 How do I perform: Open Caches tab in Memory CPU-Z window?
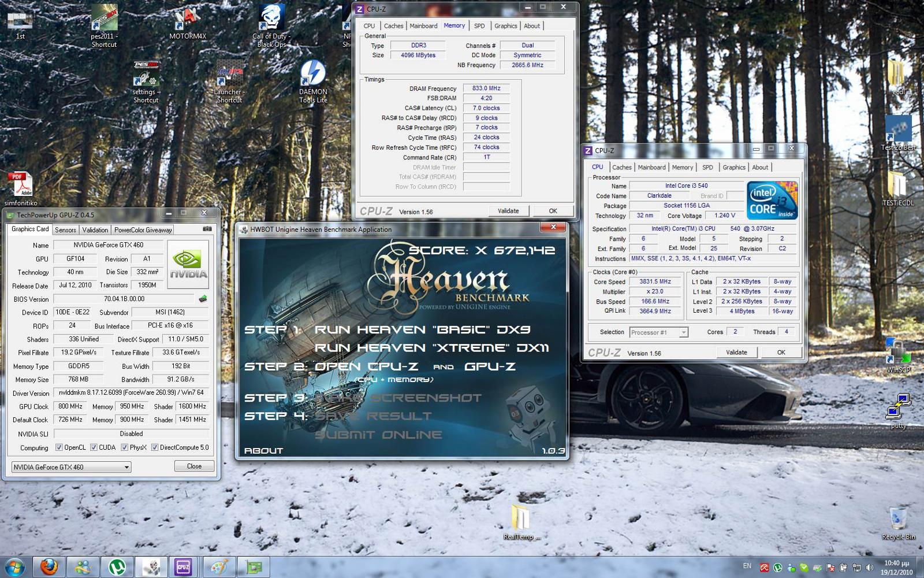(x=393, y=26)
